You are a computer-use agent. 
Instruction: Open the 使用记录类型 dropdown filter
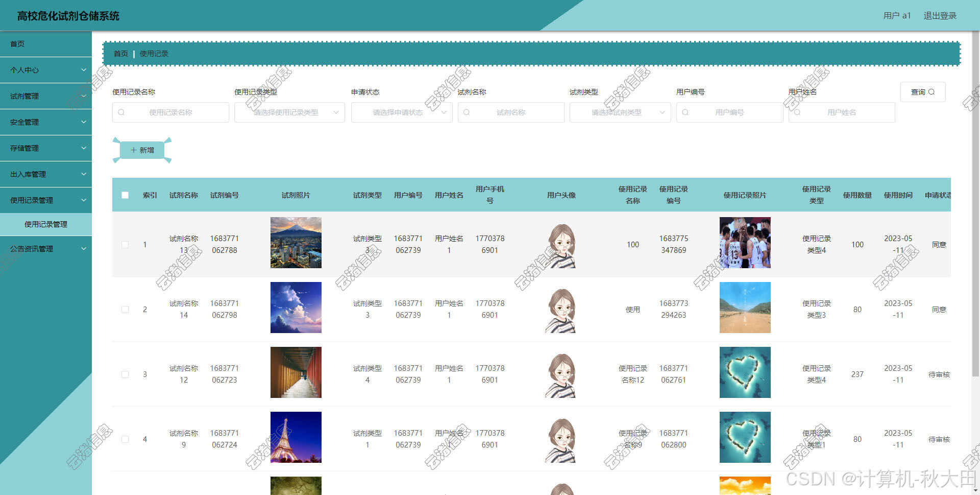(x=289, y=112)
